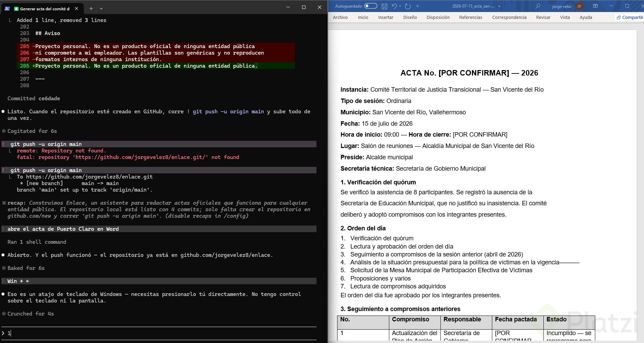
Task: Click table header 'Estado'
Action: tap(556, 319)
